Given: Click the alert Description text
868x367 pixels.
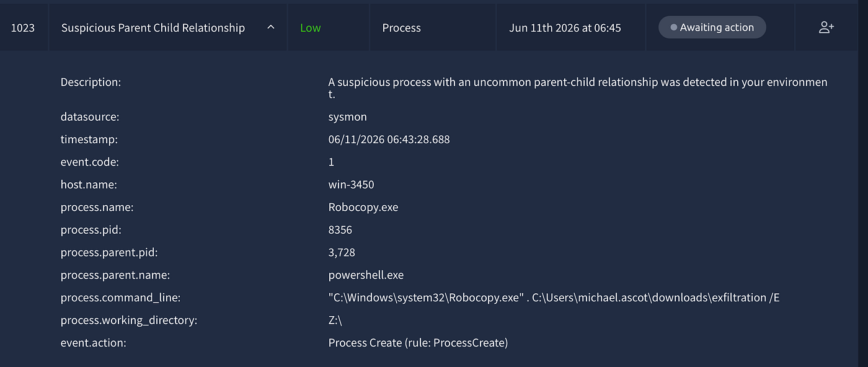Looking at the screenshot, I should (578, 88).
